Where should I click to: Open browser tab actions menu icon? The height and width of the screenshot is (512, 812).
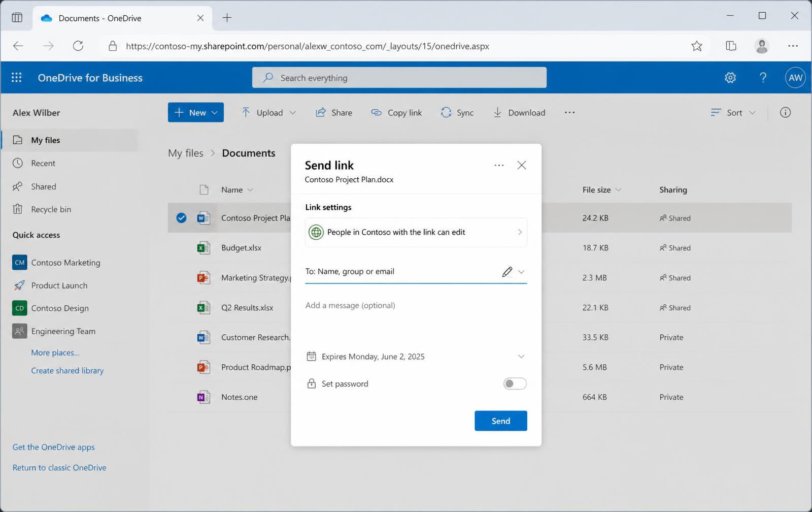tap(17, 18)
